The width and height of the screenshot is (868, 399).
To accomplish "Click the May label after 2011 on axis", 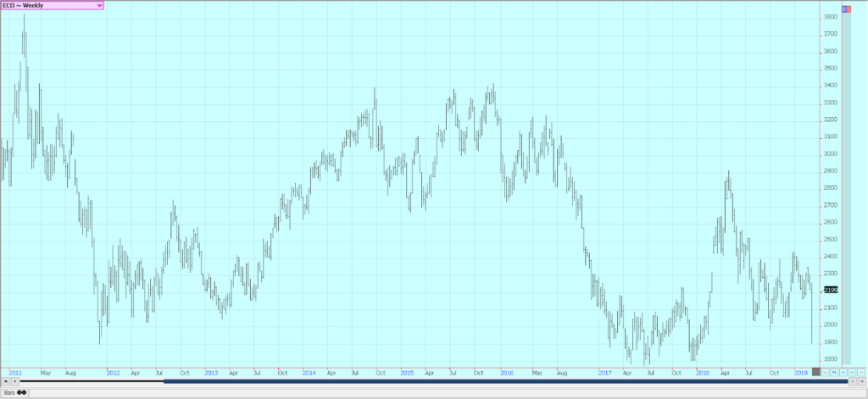I will (x=46, y=374).
